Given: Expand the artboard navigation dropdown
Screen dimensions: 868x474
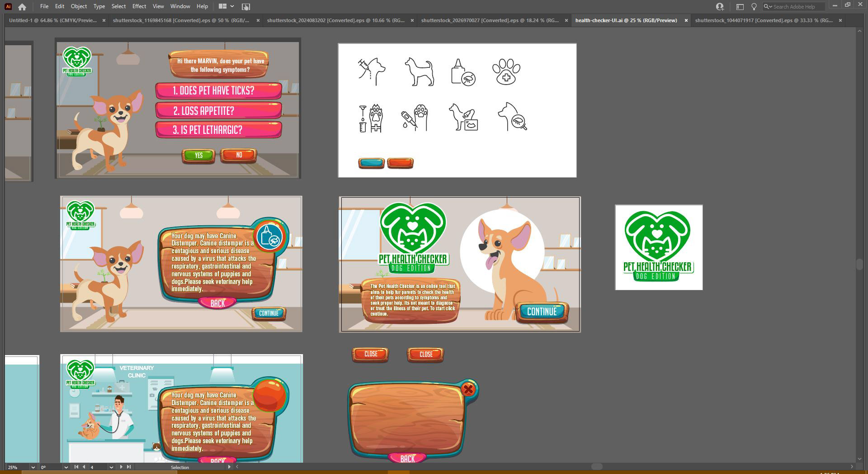Looking at the screenshot, I should pyautogui.click(x=111, y=467).
